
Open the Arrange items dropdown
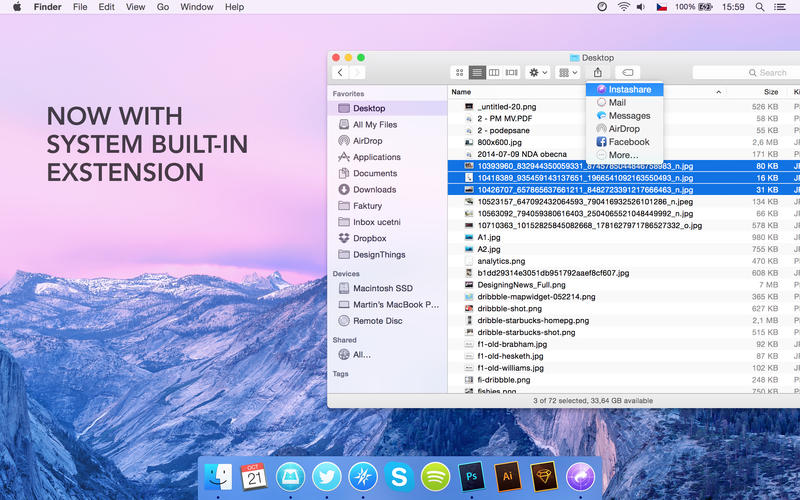(x=568, y=73)
